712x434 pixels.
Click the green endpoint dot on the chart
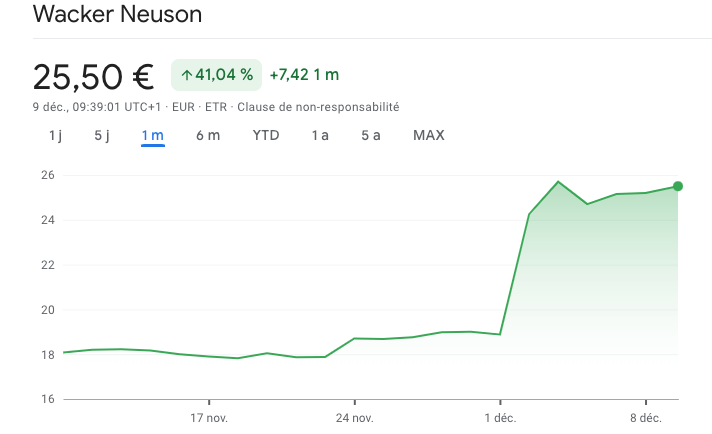pos(678,186)
